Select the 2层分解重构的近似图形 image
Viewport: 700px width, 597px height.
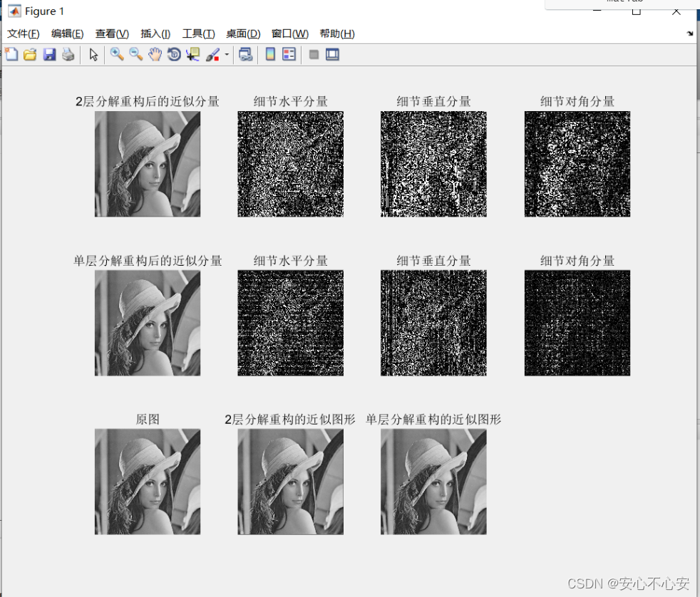291,482
